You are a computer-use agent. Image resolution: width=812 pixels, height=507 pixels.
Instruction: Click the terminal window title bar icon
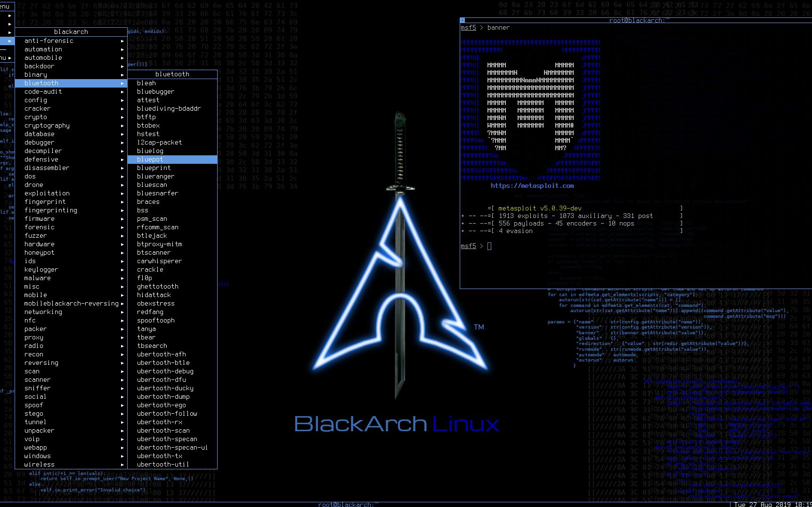pyautogui.click(x=463, y=20)
